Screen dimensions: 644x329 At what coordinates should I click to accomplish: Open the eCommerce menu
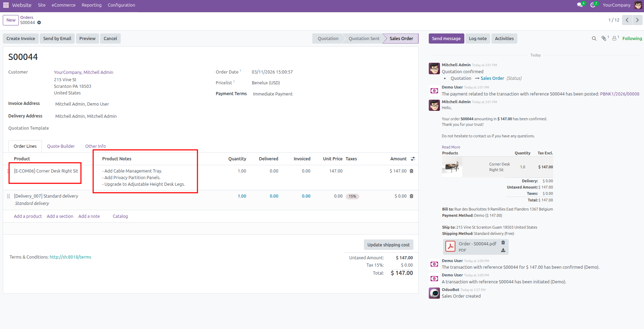tap(63, 5)
